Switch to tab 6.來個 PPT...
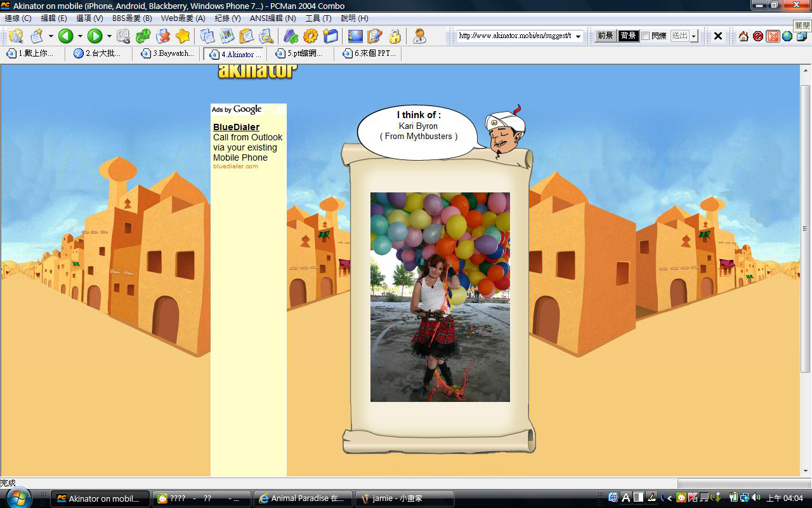Viewport: 812px width, 508px height. pos(369,54)
